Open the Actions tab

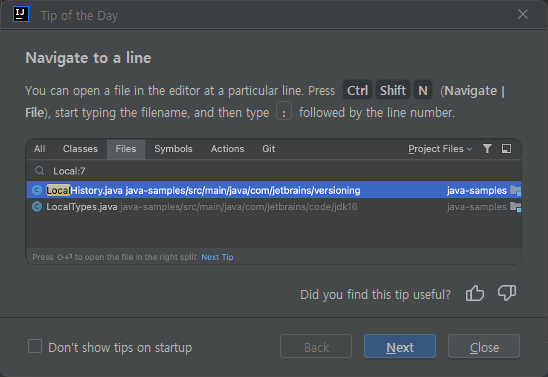tap(228, 149)
